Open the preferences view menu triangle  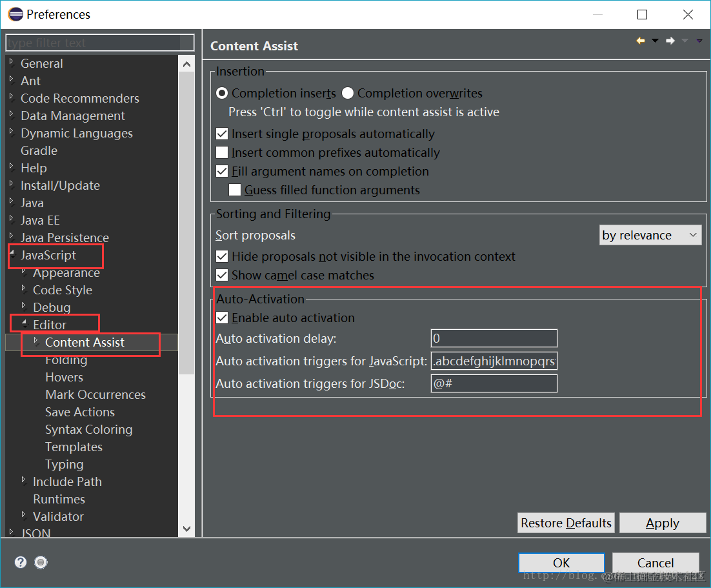pos(699,41)
